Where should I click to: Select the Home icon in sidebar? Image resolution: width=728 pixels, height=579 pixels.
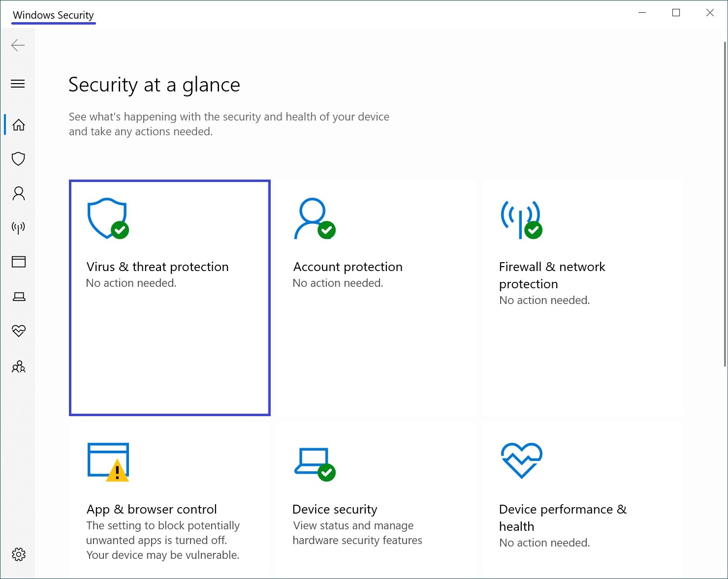[18, 125]
